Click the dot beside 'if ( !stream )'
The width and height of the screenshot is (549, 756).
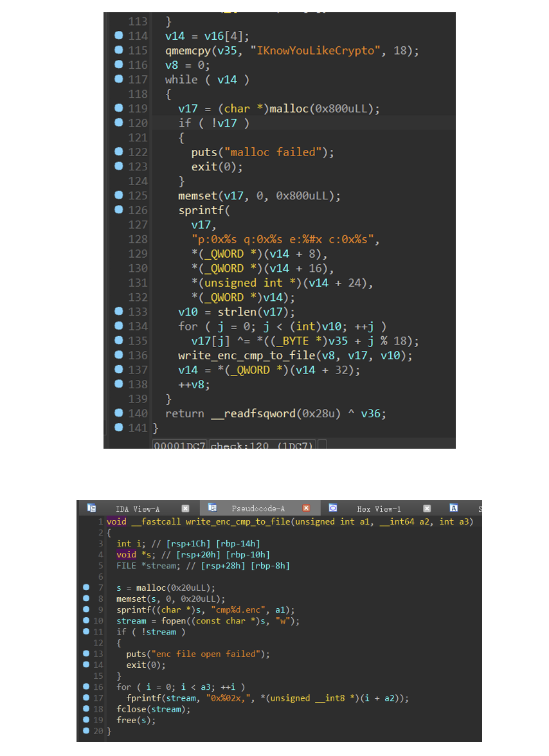click(85, 631)
